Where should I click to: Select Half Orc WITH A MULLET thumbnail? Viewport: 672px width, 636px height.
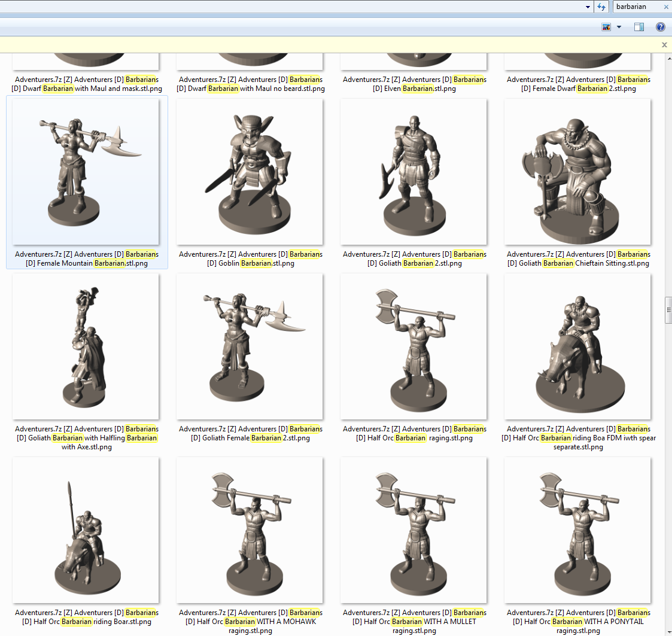tap(413, 530)
